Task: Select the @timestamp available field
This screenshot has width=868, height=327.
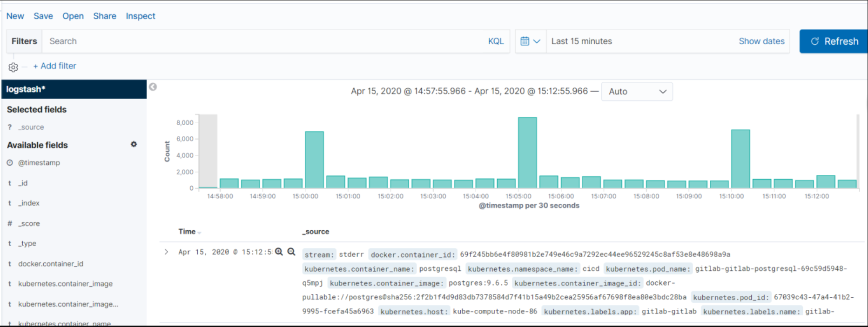Action: pos(39,163)
